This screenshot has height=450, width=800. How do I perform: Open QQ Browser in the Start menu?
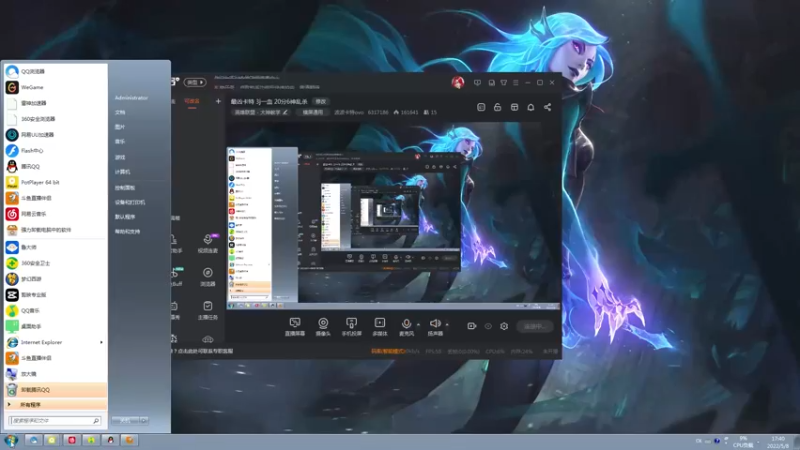click(55, 71)
